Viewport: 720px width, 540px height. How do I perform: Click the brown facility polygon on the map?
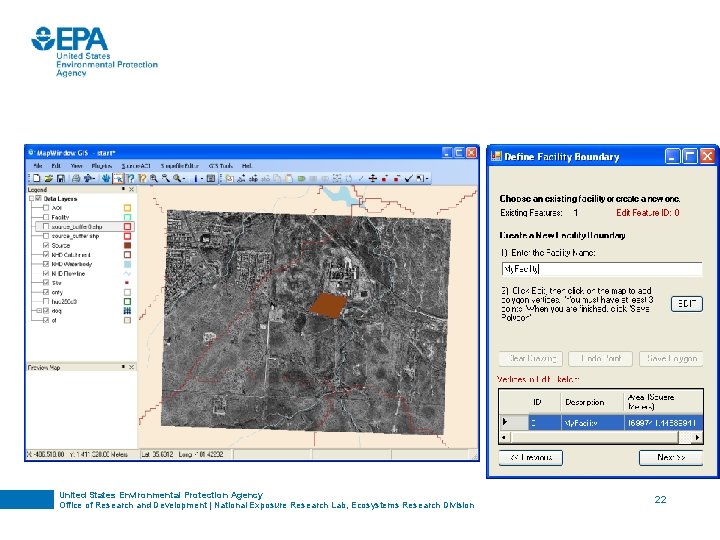point(328,305)
